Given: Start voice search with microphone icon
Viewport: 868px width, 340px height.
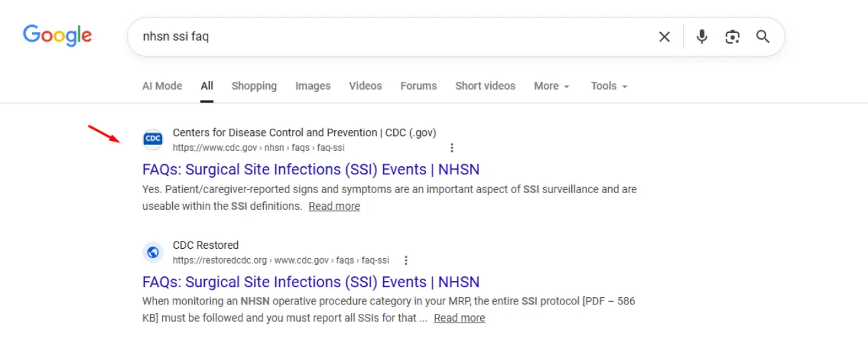Looking at the screenshot, I should tap(702, 37).
